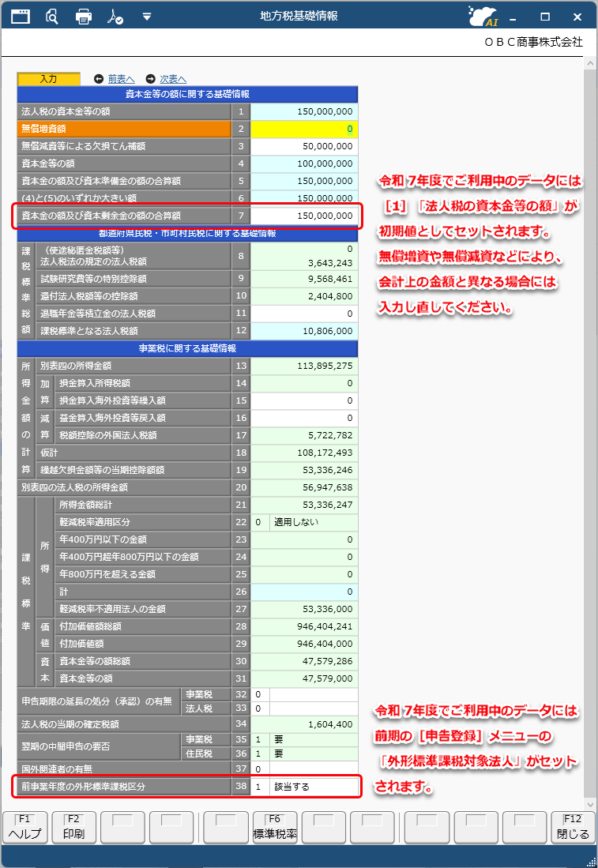Click the 課税標準となる法人税額 value 10,806,000
Screen dimensions: 598x868
tap(304, 331)
